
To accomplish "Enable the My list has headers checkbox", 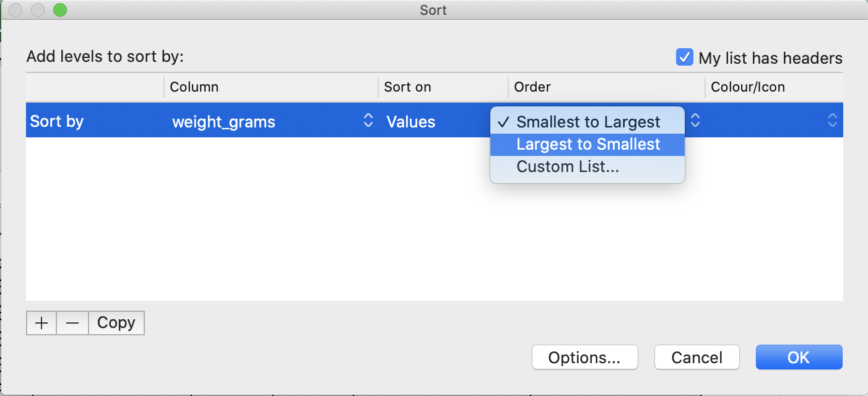I will tap(685, 57).
